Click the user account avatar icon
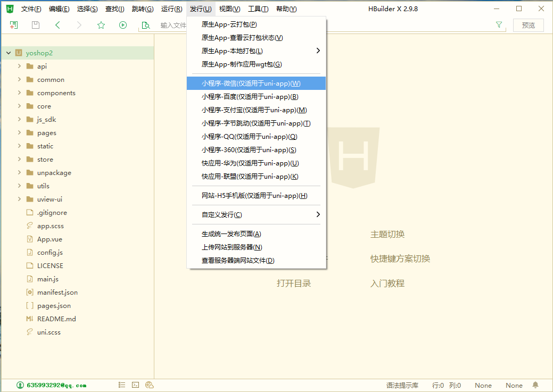 20,385
